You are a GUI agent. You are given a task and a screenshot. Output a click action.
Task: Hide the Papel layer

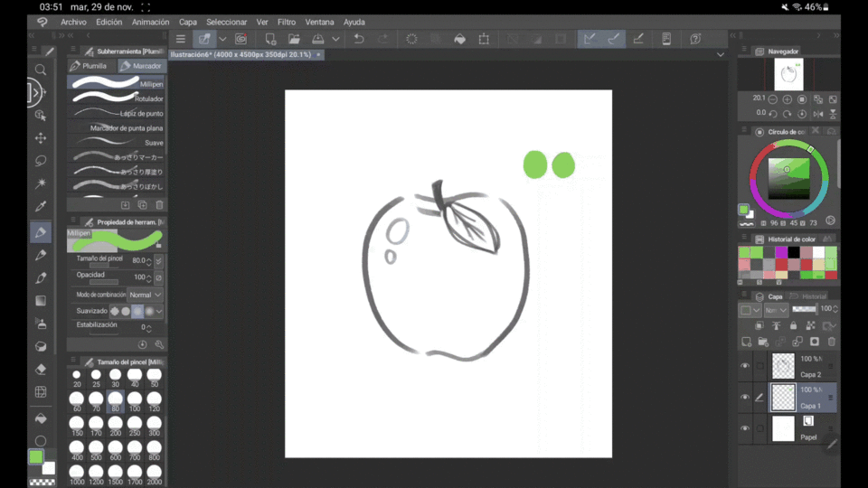pyautogui.click(x=745, y=428)
